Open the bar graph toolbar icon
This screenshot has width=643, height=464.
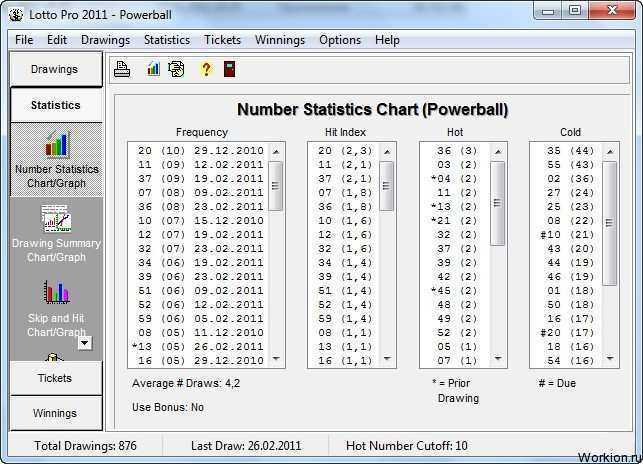click(153, 69)
